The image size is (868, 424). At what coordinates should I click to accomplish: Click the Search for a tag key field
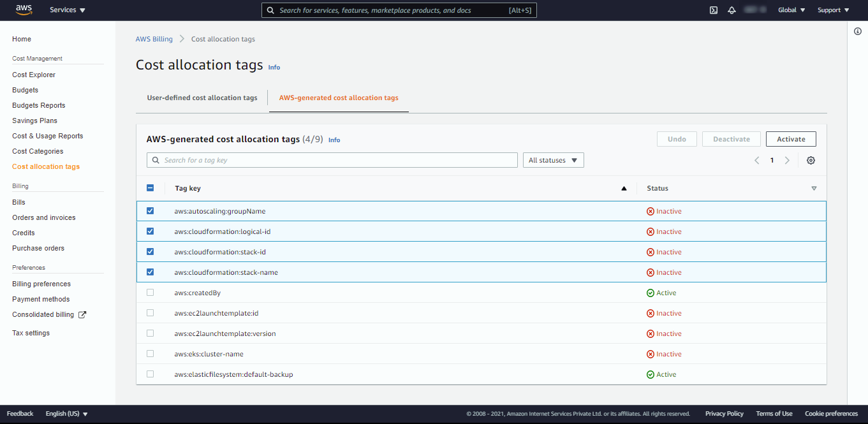tap(332, 161)
